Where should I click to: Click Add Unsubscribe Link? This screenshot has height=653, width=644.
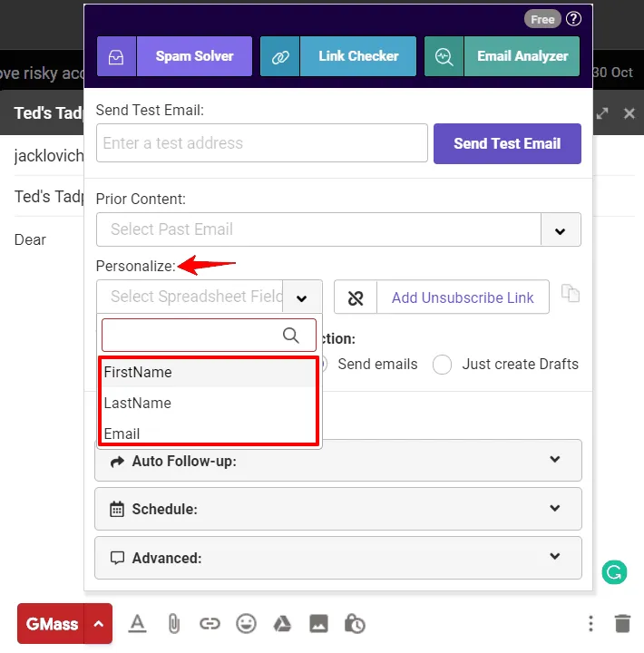[463, 297]
